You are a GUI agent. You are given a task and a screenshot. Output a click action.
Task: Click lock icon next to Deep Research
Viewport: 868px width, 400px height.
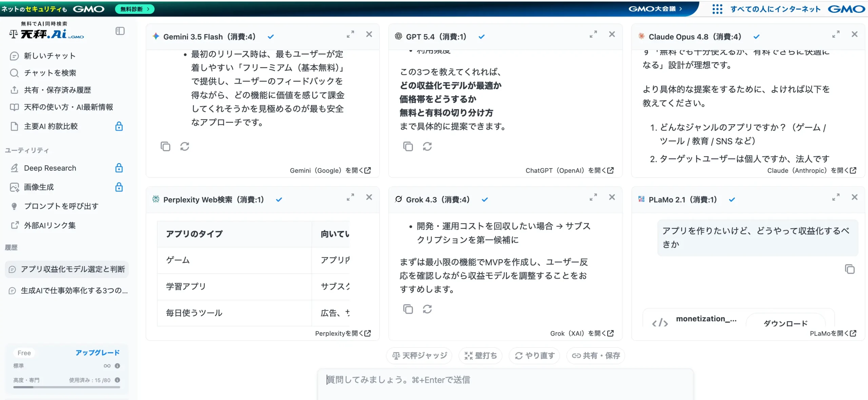click(119, 168)
